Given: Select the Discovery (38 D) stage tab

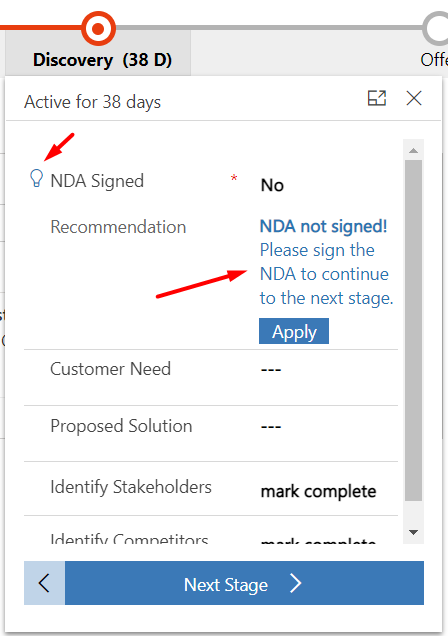Looking at the screenshot, I should click(103, 60).
